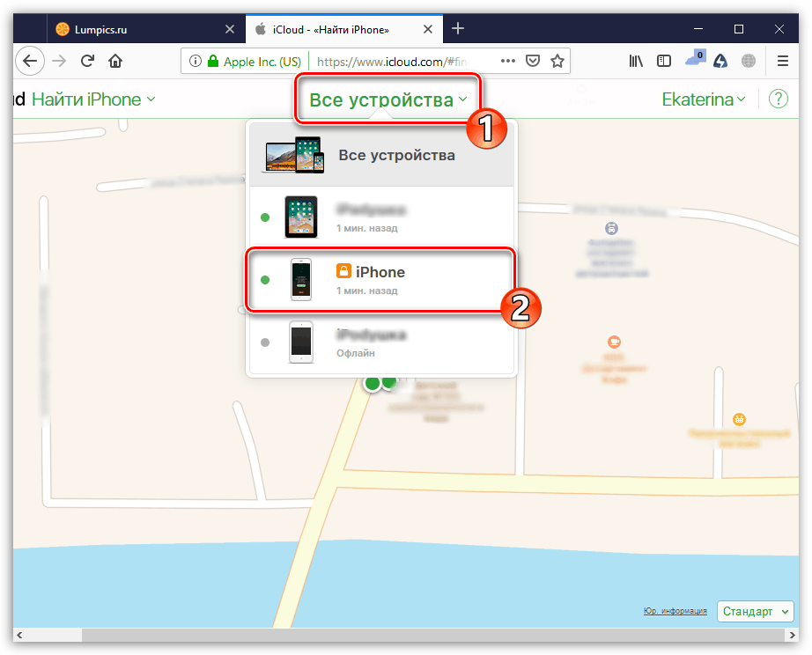Image resolution: width=812 pixels, height=655 pixels.
Task: Select the locked iPhone device
Action: tap(380, 280)
